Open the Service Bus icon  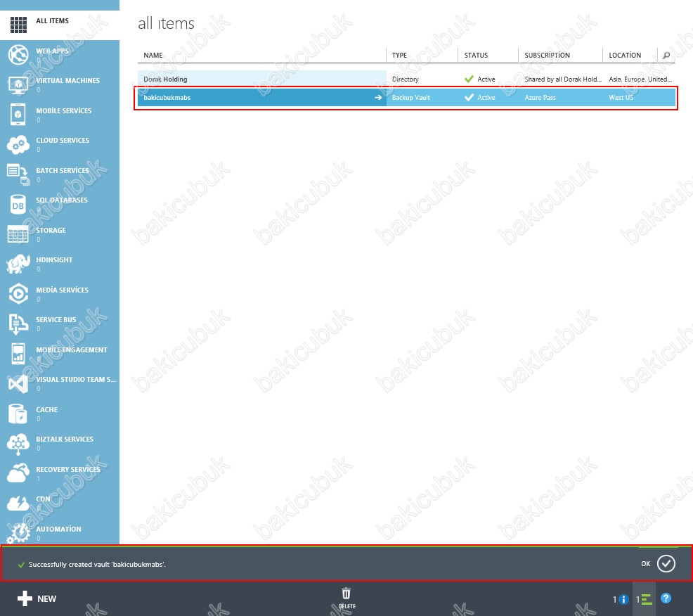coord(18,323)
